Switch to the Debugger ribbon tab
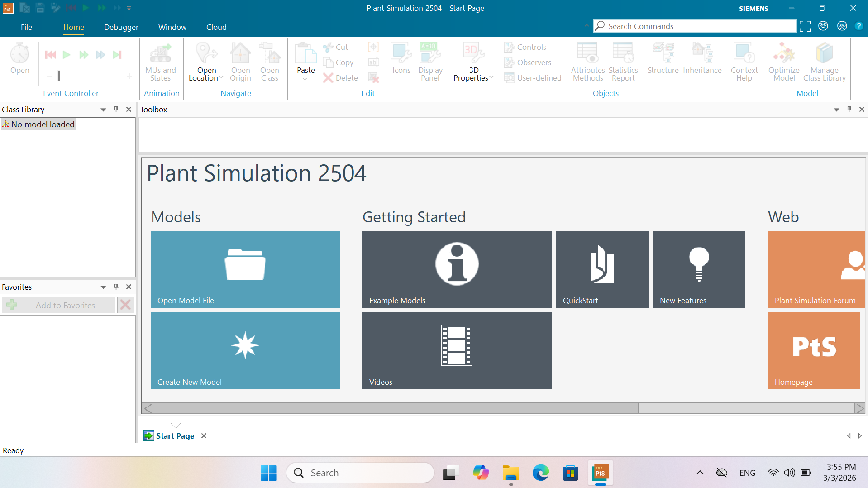The width and height of the screenshot is (868, 488). 121,27
